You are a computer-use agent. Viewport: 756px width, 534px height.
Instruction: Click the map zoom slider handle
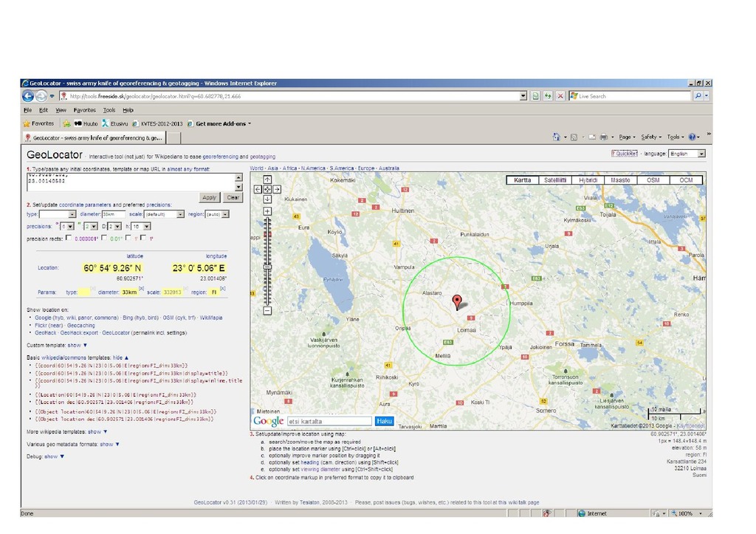(267, 267)
